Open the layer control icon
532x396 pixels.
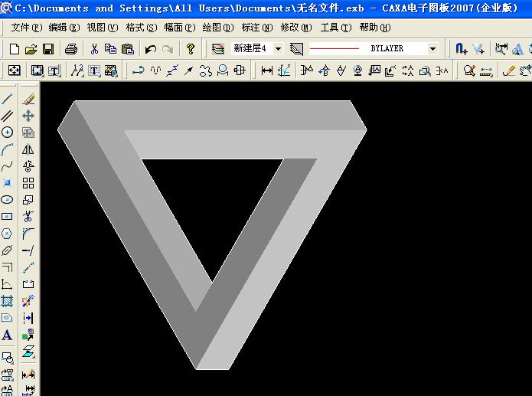(218, 49)
